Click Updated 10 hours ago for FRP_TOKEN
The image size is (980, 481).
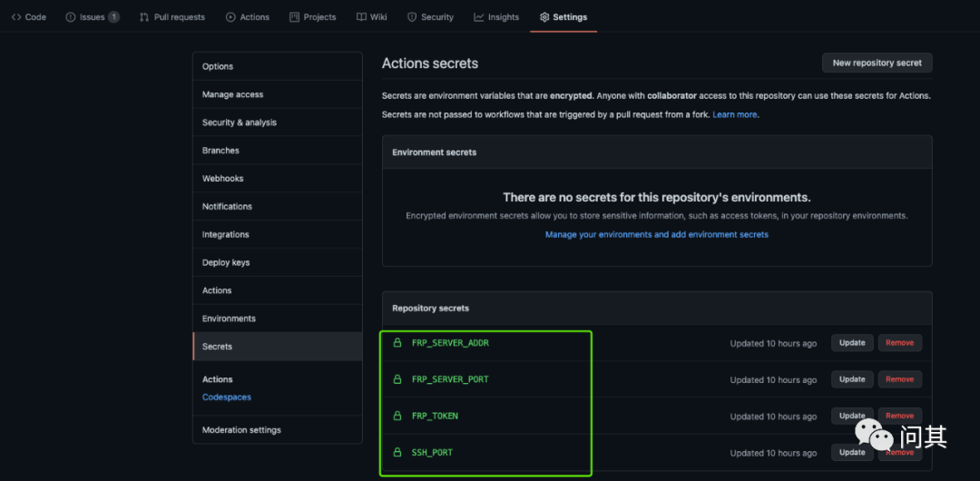pyautogui.click(x=773, y=416)
